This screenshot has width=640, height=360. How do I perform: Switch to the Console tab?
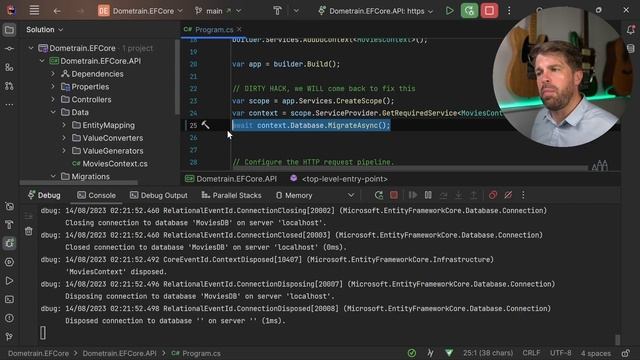click(97, 195)
